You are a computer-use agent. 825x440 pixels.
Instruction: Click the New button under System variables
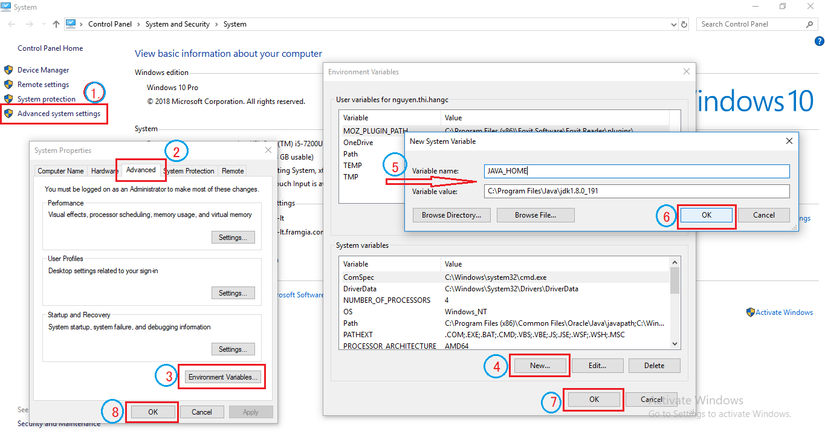538,365
